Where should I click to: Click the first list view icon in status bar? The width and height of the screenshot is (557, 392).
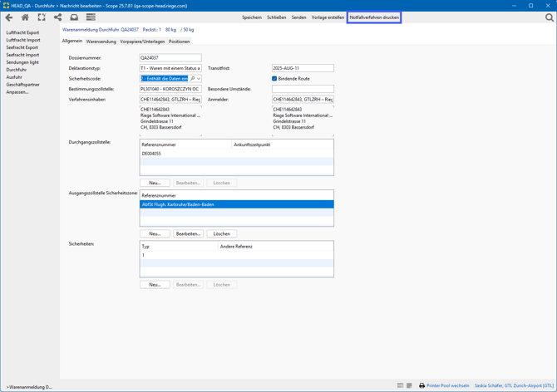coord(401,385)
